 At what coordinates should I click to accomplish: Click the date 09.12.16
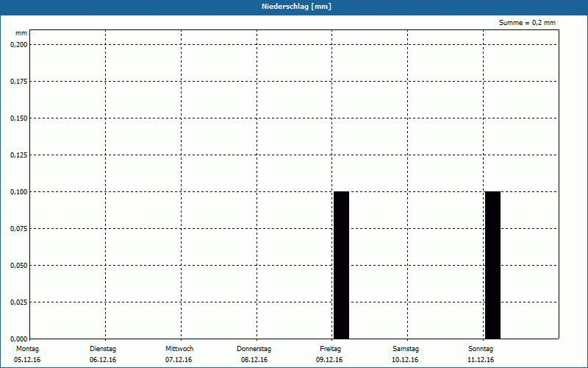(x=329, y=360)
